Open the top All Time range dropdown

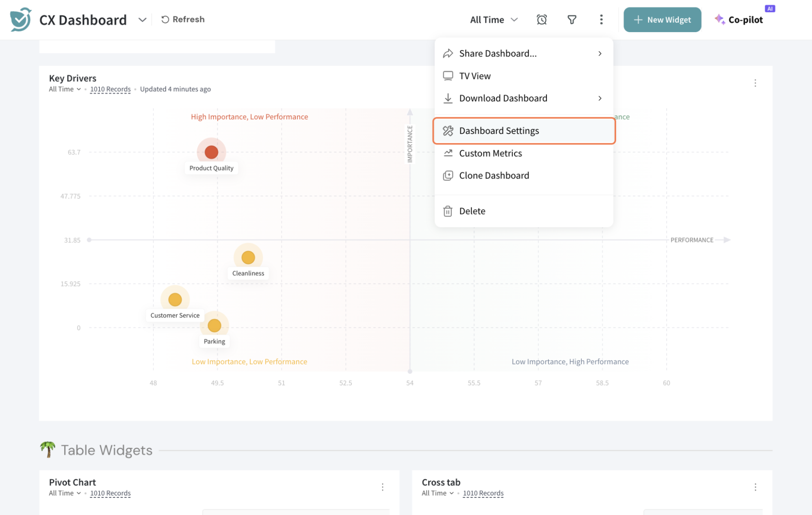pos(494,19)
